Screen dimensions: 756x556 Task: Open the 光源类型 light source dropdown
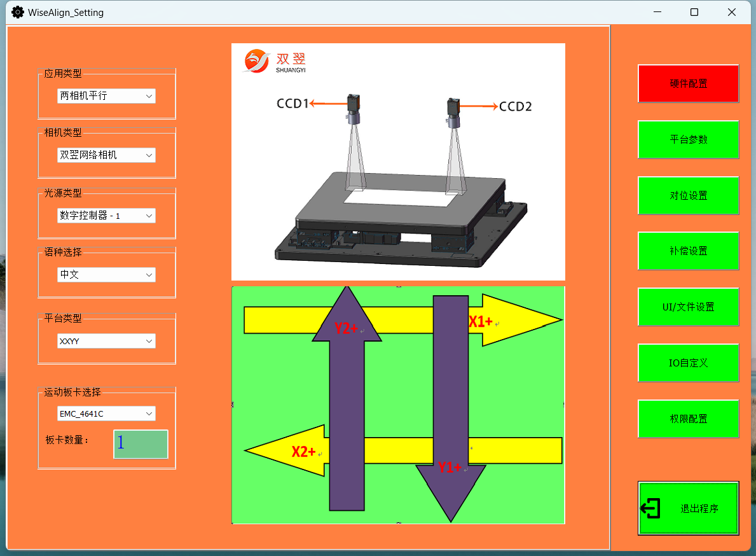(106, 216)
